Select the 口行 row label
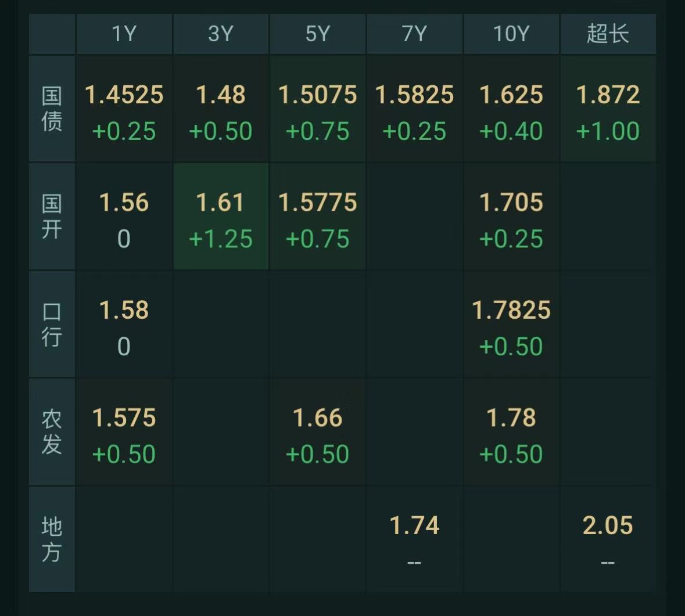This screenshot has height=616, width=685. [52, 324]
